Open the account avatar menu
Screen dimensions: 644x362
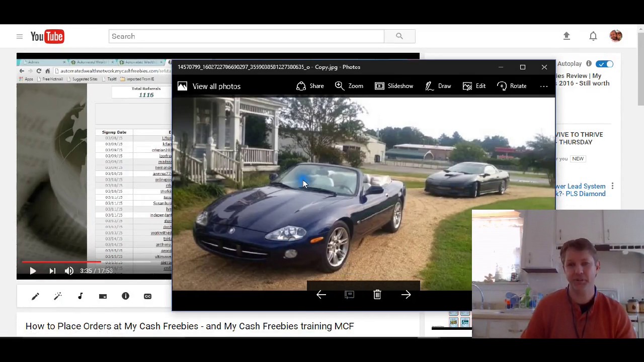tap(616, 36)
